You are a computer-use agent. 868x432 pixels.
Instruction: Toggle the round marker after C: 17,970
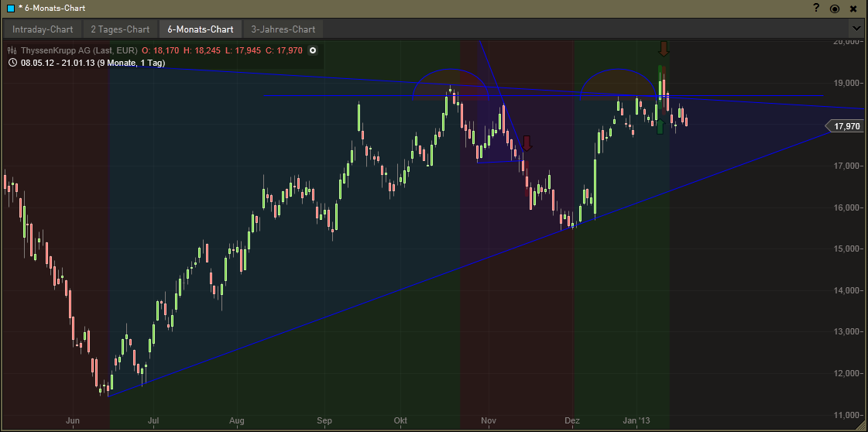tap(313, 50)
